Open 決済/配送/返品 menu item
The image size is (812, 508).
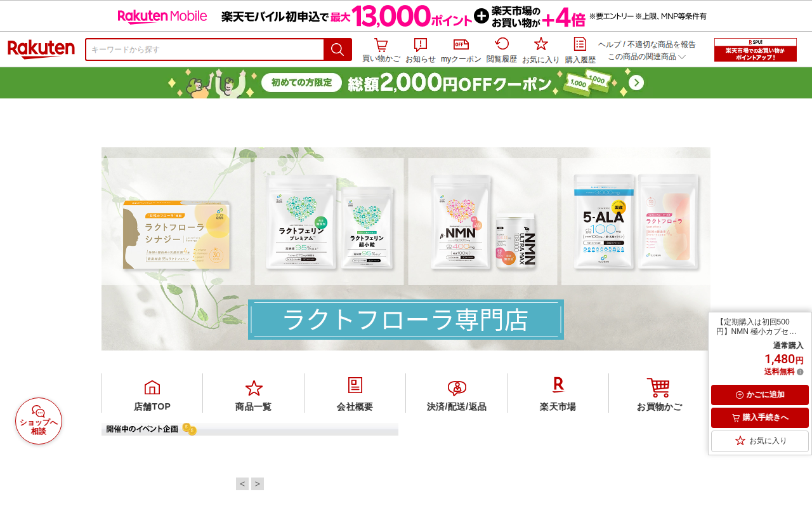coord(457,394)
